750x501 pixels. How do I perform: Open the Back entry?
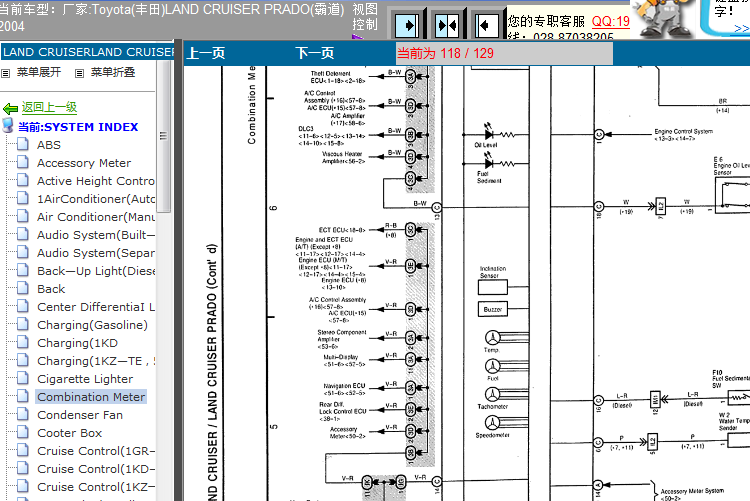point(51,289)
